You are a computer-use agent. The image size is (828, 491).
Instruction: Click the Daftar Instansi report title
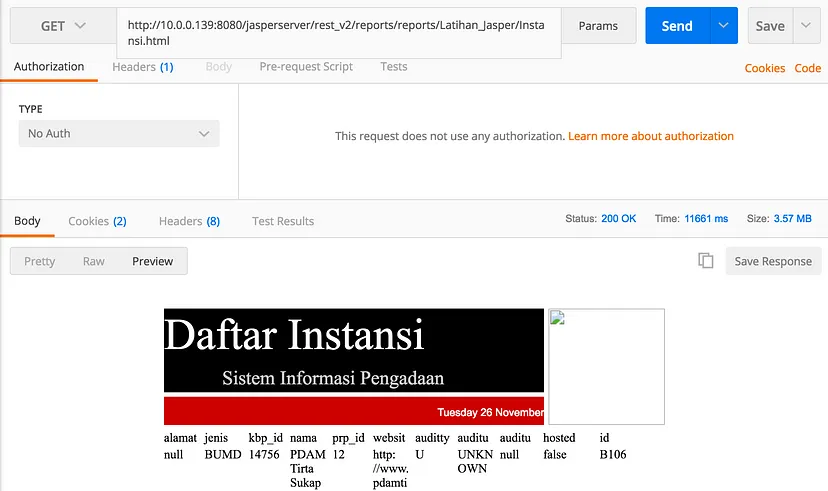(x=294, y=335)
